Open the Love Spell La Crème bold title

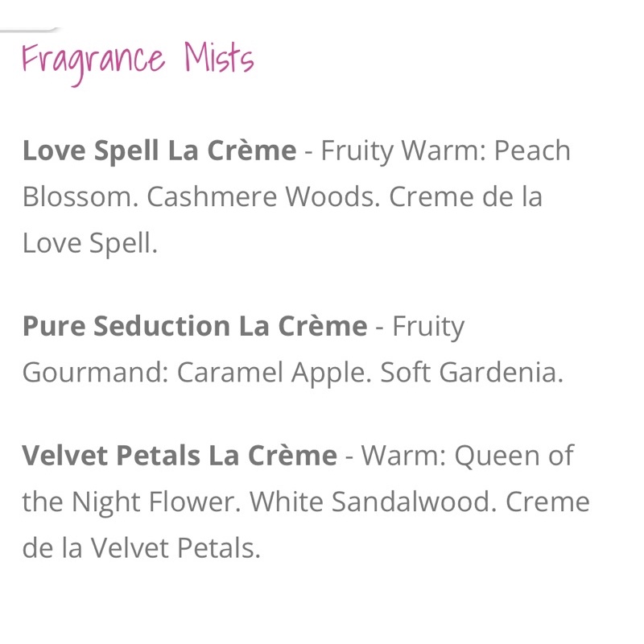[x=159, y=151]
